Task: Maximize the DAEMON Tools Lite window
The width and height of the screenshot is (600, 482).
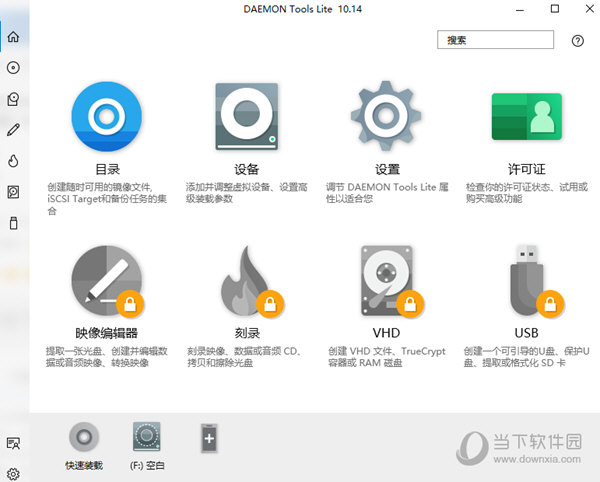Action: (x=555, y=8)
